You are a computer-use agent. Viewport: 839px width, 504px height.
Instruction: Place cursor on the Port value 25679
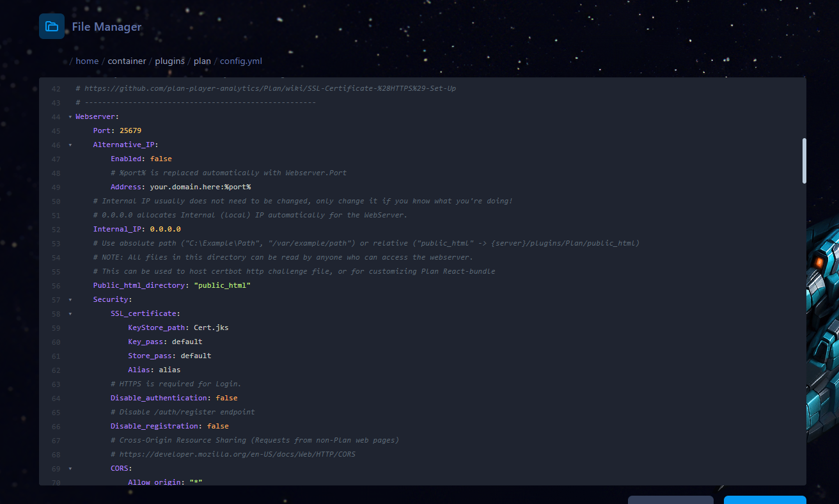tap(130, 130)
